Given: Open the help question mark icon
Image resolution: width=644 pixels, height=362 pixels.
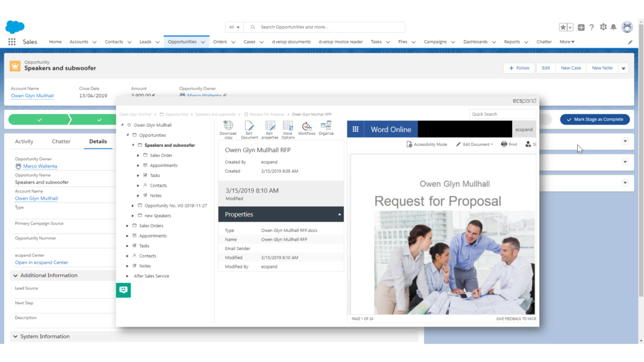Looking at the screenshot, I should click(592, 27).
